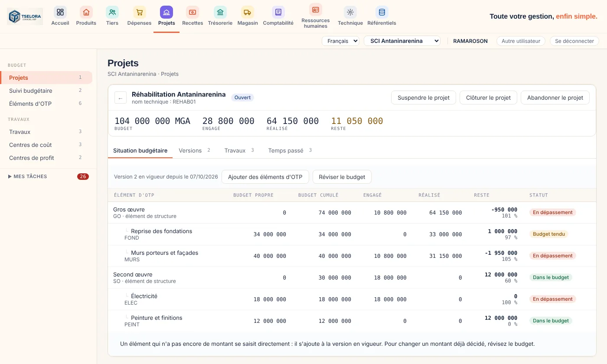Open Suivi budgétaire in the sidebar
The width and height of the screenshot is (607, 364).
[x=46, y=91]
